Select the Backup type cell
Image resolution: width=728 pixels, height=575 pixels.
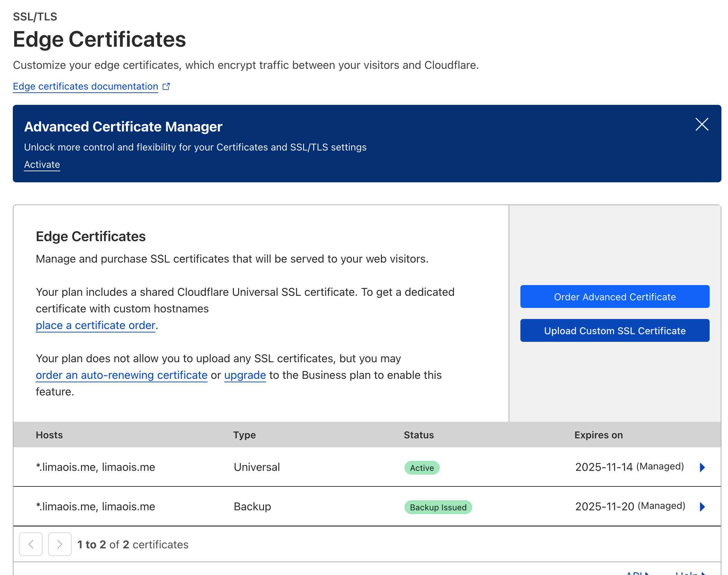click(x=252, y=506)
